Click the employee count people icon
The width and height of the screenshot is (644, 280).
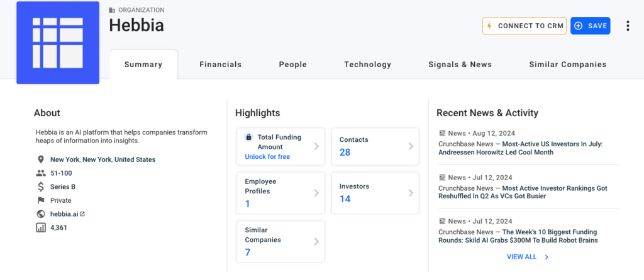(x=41, y=173)
